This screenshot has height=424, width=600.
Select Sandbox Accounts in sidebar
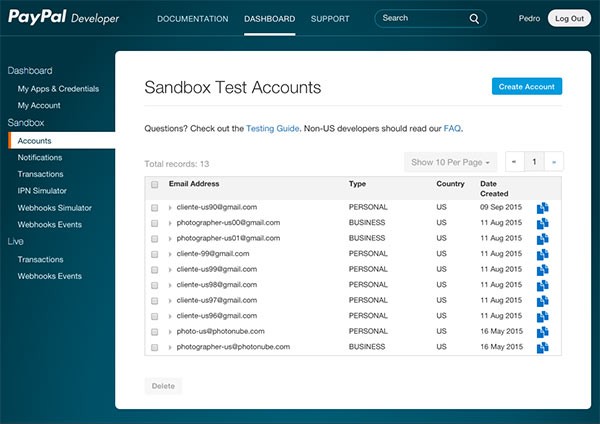(x=62, y=140)
